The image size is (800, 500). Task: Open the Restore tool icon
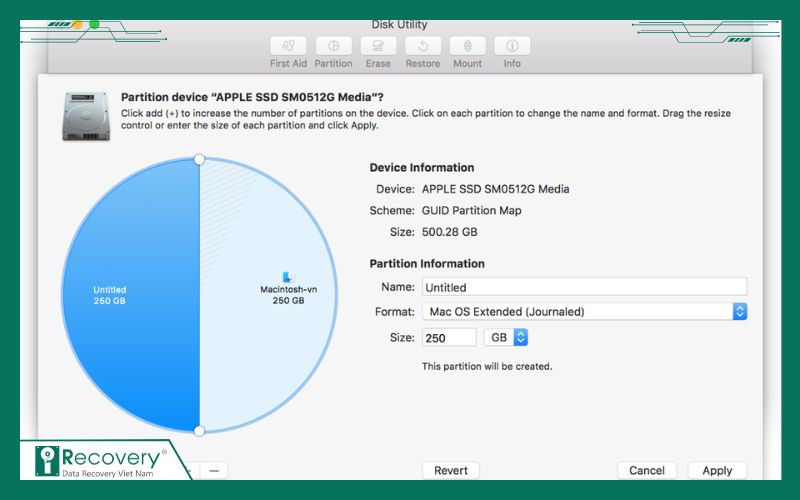click(423, 46)
